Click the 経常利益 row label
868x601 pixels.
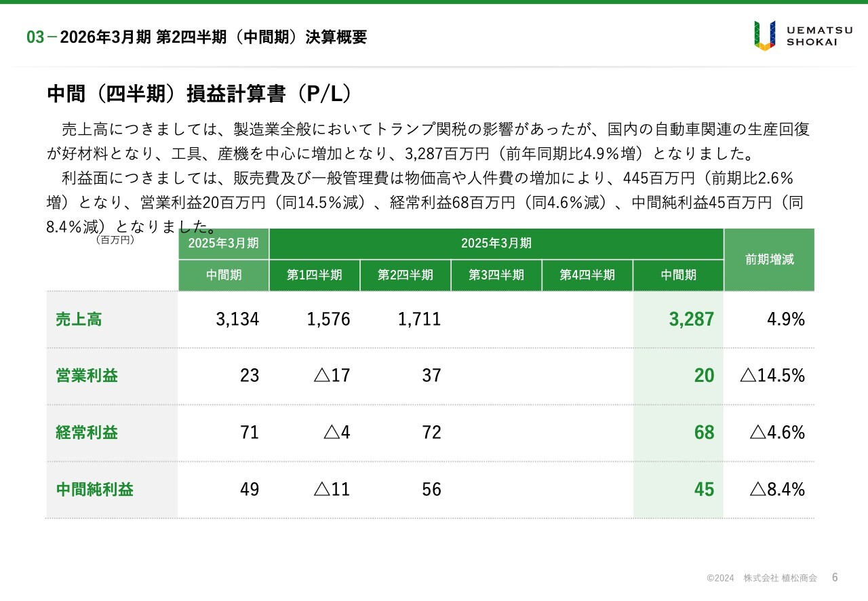click(87, 433)
